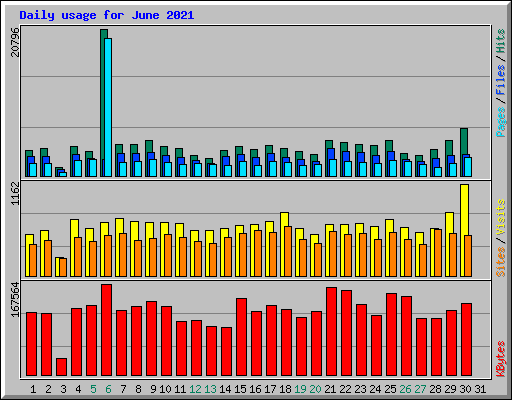Click the orange 'Sites' legend label

pos(500,262)
